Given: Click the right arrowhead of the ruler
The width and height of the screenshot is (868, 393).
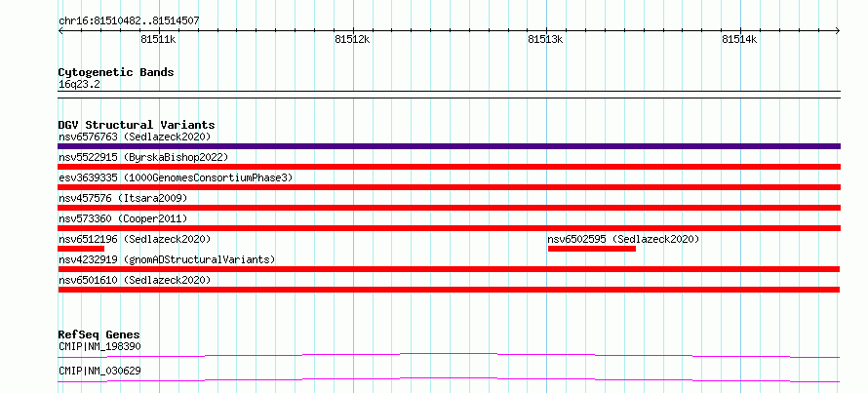Looking at the screenshot, I should coord(838,30).
